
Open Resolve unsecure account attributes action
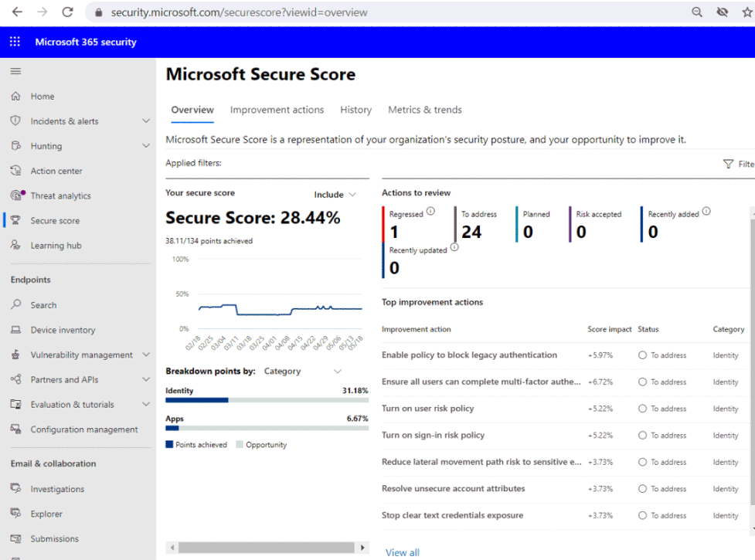point(453,488)
